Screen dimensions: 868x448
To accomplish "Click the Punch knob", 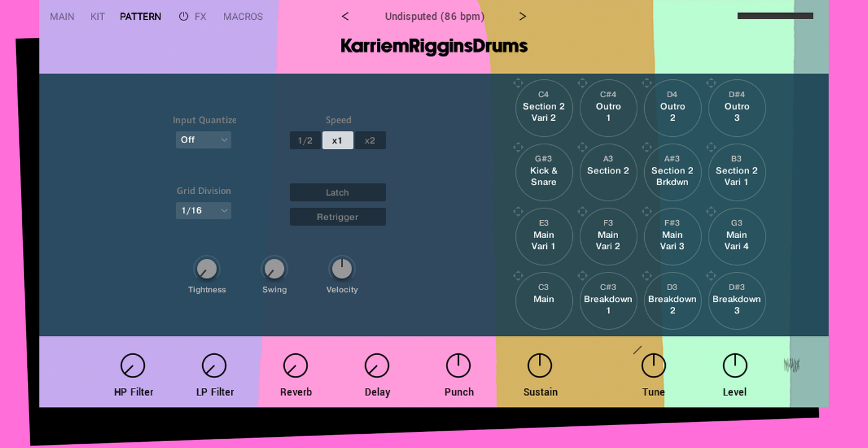I will click(x=459, y=366).
